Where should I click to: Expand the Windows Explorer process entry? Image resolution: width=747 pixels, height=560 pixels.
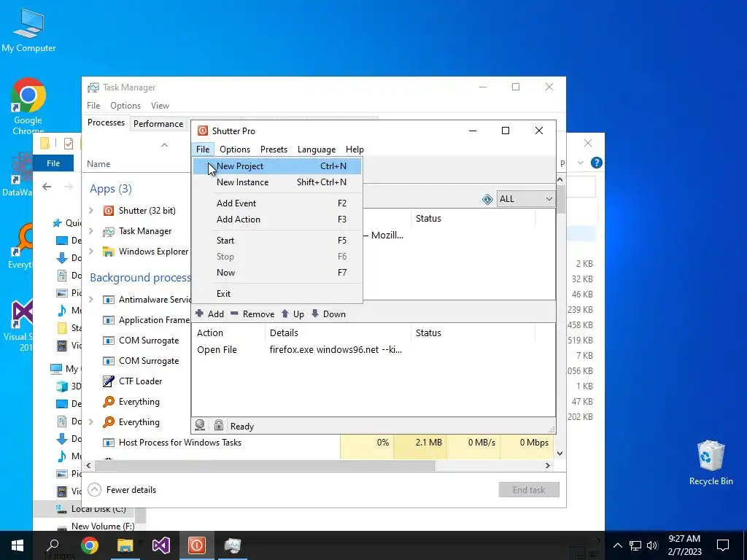pyautogui.click(x=91, y=252)
